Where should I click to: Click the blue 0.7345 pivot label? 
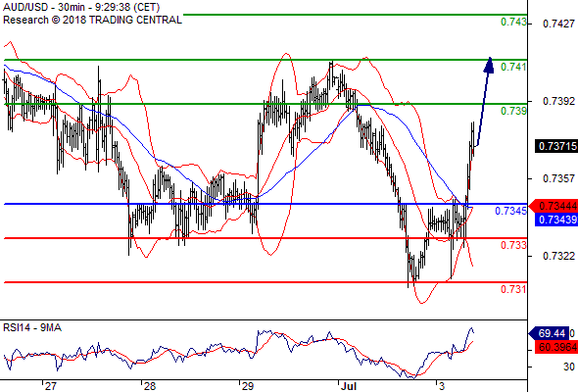510,211
